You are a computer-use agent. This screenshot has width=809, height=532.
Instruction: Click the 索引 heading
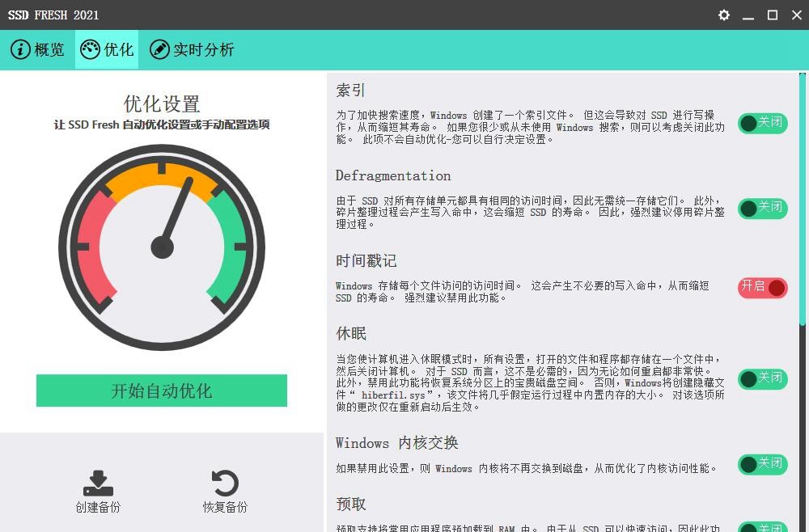tap(351, 91)
